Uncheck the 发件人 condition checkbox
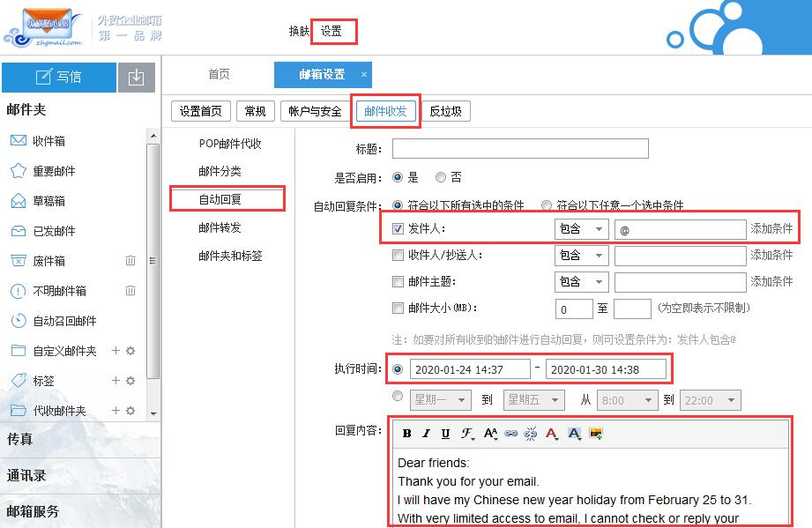The height and width of the screenshot is (528, 812). [x=398, y=229]
